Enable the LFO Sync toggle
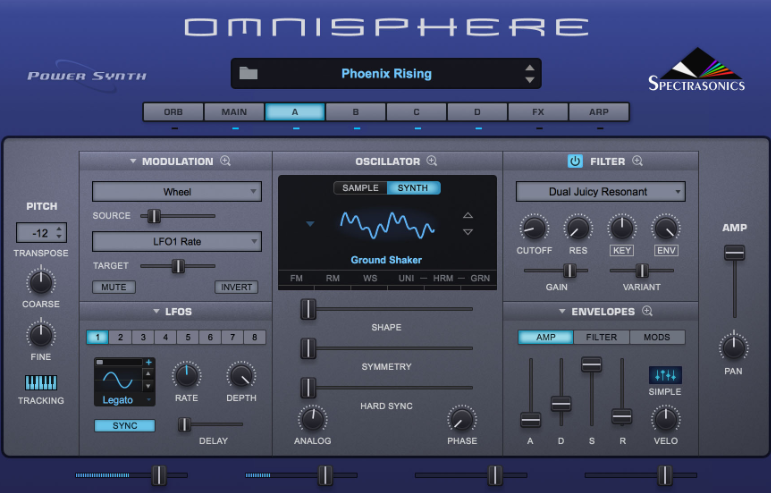Screen dimensions: 771x493 click(125, 426)
